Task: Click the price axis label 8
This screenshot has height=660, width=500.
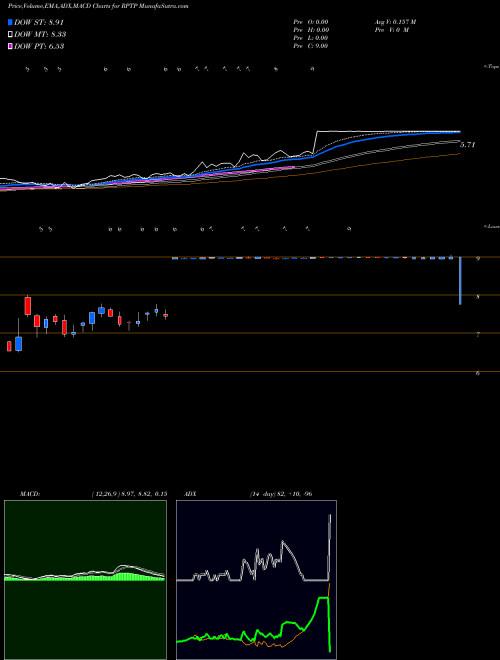Action: click(478, 297)
